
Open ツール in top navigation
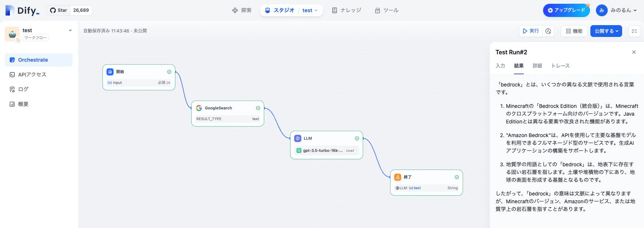pos(387,10)
